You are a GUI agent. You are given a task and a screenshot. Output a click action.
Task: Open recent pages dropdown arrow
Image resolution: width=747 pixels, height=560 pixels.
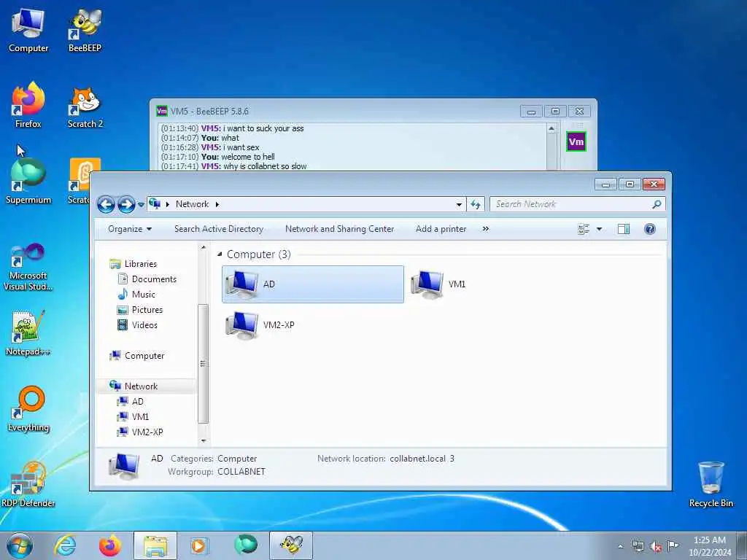pyautogui.click(x=141, y=205)
